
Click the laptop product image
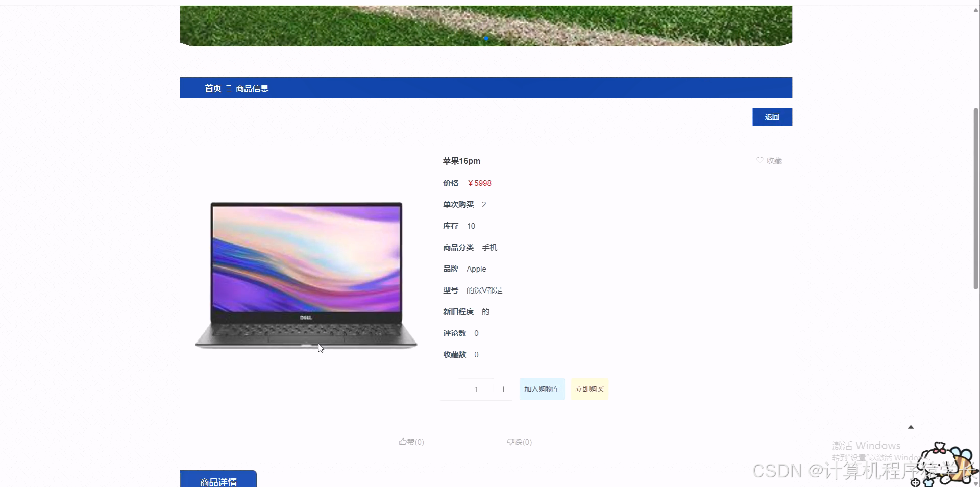[305, 275]
